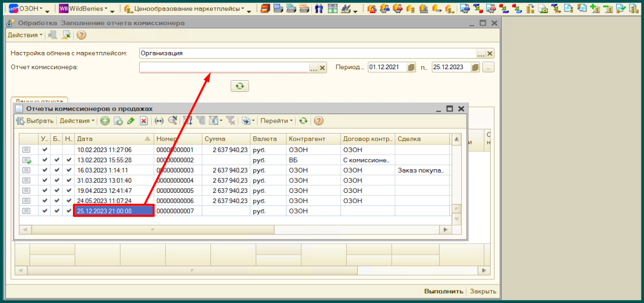The width and height of the screenshot is (644, 303).
Task: Open period selection ellipsis button after end date
Action: pyautogui.click(x=489, y=67)
